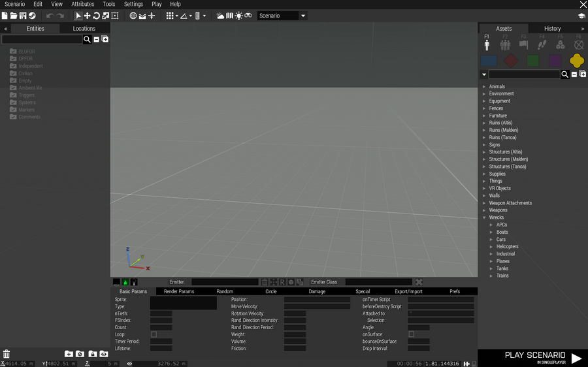Switch to the Locations tab
588x367 pixels.
click(84, 29)
